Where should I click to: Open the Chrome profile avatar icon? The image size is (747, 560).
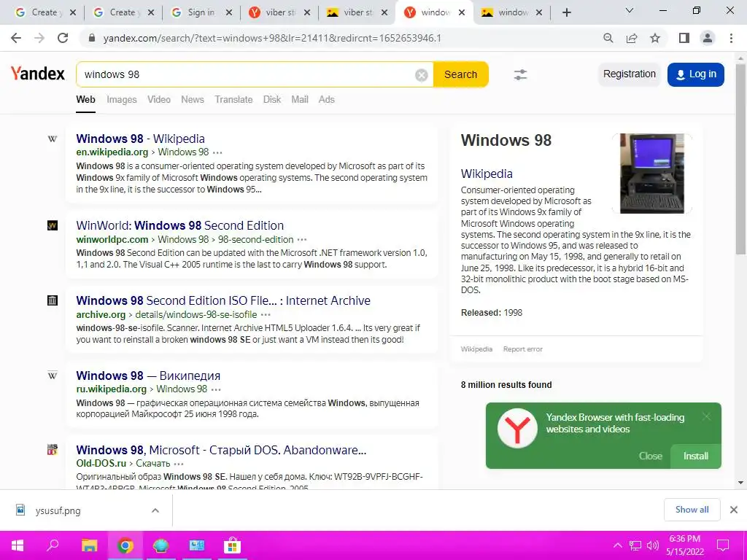[708, 38]
